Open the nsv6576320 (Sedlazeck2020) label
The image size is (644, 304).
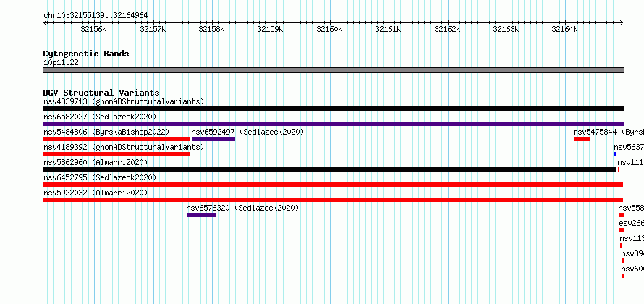coord(242,208)
